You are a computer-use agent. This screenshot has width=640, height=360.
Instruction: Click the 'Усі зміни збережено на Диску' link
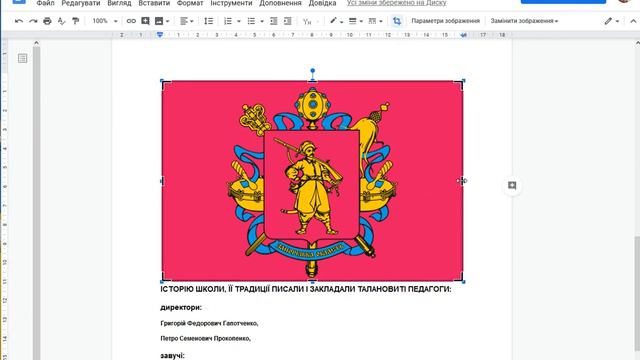(396, 3)
